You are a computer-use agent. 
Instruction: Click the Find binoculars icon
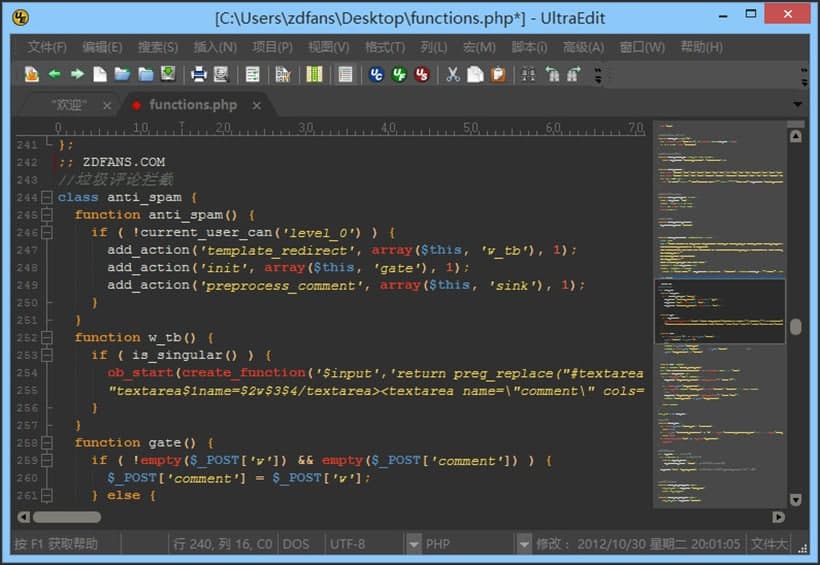coord(528,74)
